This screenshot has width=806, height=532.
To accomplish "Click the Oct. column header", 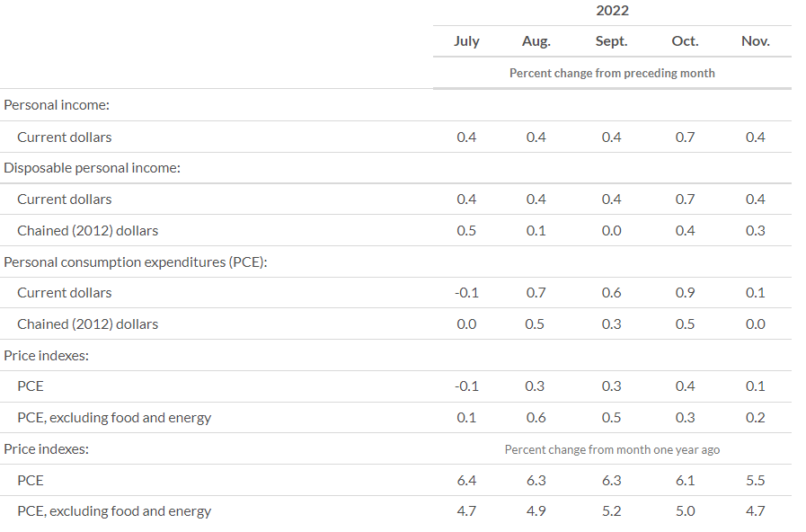I will tap(686, 41).
